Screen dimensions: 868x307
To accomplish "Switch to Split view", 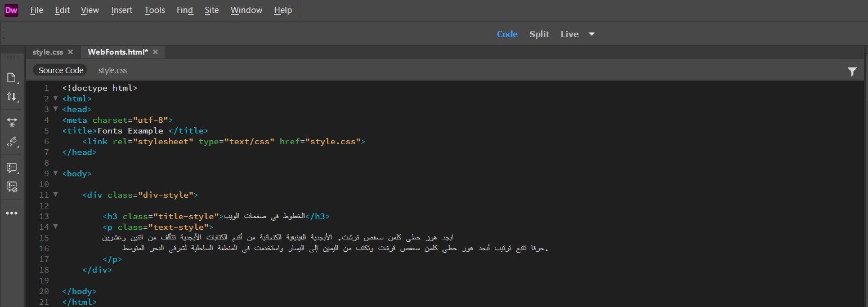I will pos(539,34).
